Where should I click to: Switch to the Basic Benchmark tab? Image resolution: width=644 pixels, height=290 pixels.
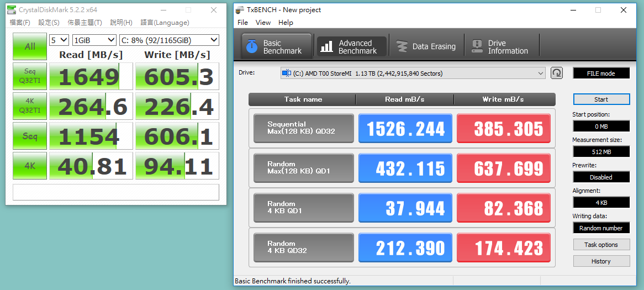click(x=276, y=46)
